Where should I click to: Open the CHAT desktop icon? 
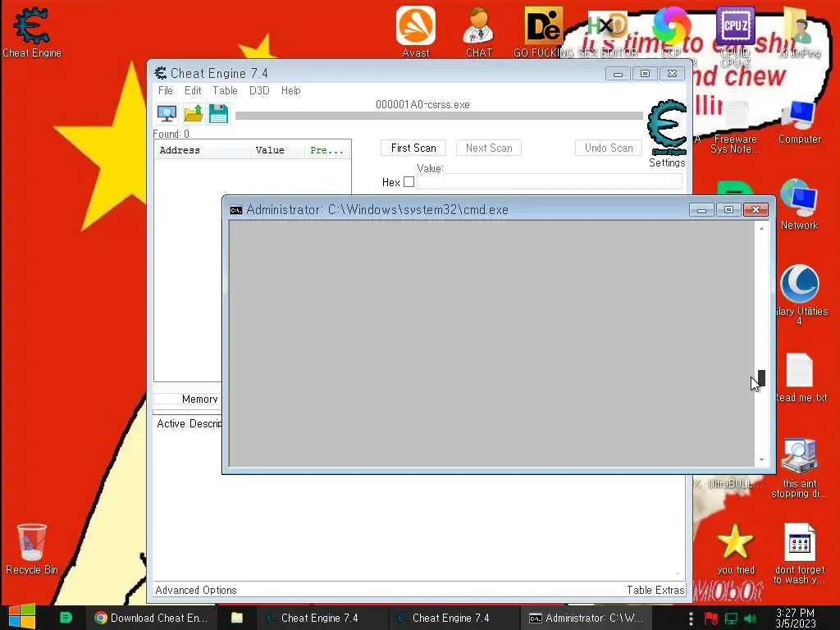pyautogui.click(x=479, y=32)
